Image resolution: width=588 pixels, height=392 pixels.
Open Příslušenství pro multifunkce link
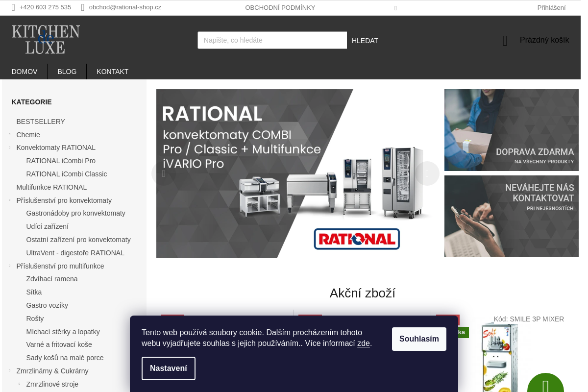[60, 266]
